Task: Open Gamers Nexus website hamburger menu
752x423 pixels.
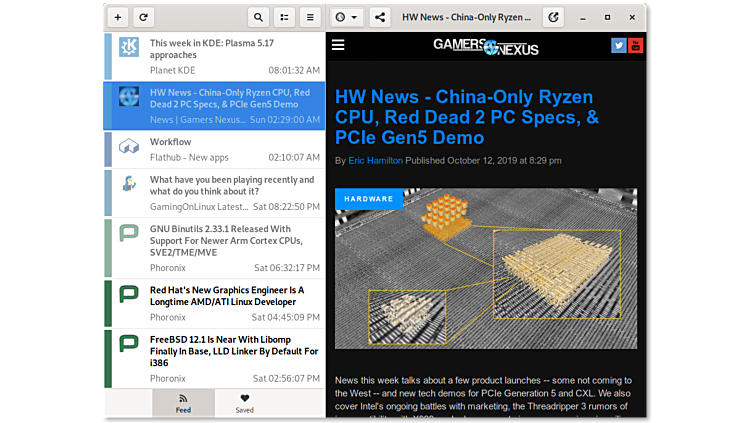Action: click(x=338, y=45)
